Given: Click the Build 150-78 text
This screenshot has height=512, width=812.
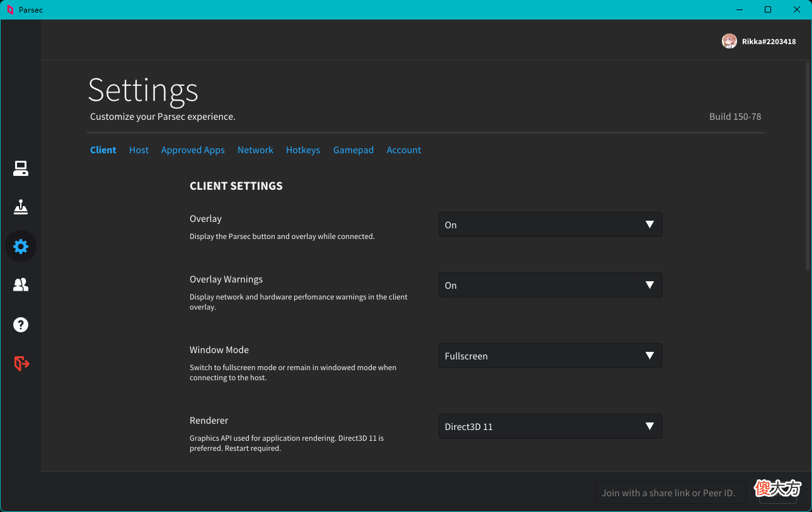Looking at the screenshot, I should [735, 117].
